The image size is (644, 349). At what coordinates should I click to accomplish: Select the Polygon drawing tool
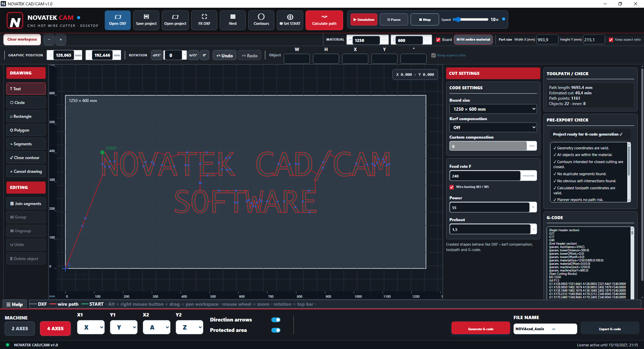coord(26,130)
